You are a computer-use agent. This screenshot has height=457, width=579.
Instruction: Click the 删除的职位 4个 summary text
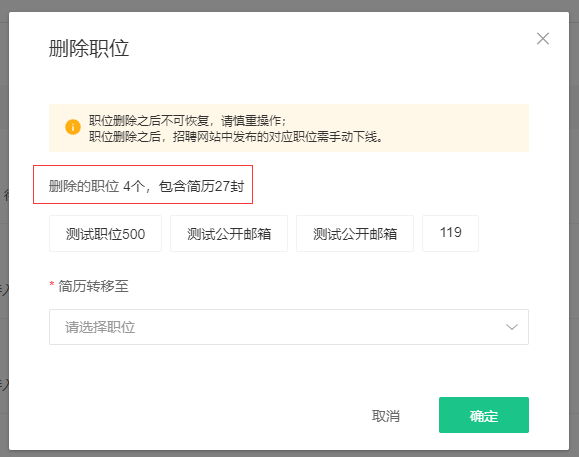tap(95, 186)
